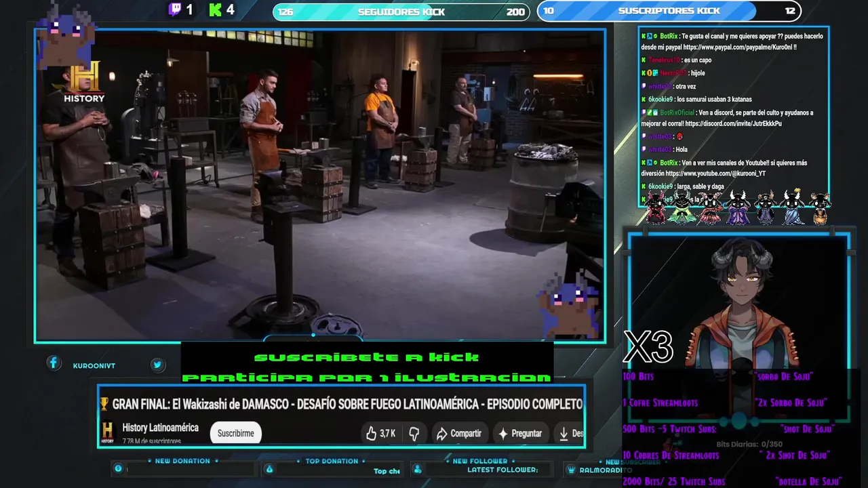
Task: Click whitte03's 'Hola' chat message
Action: pos(681,150)
